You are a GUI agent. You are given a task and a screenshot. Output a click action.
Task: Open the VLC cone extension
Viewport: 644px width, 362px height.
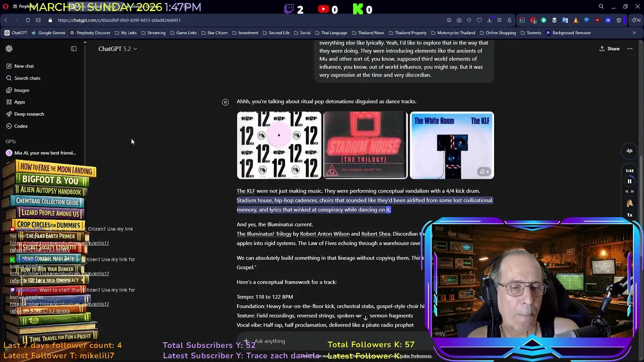point(576,20)
